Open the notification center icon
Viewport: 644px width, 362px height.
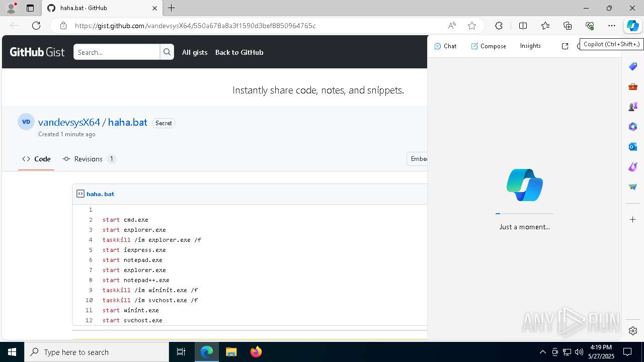coord(627,352)
